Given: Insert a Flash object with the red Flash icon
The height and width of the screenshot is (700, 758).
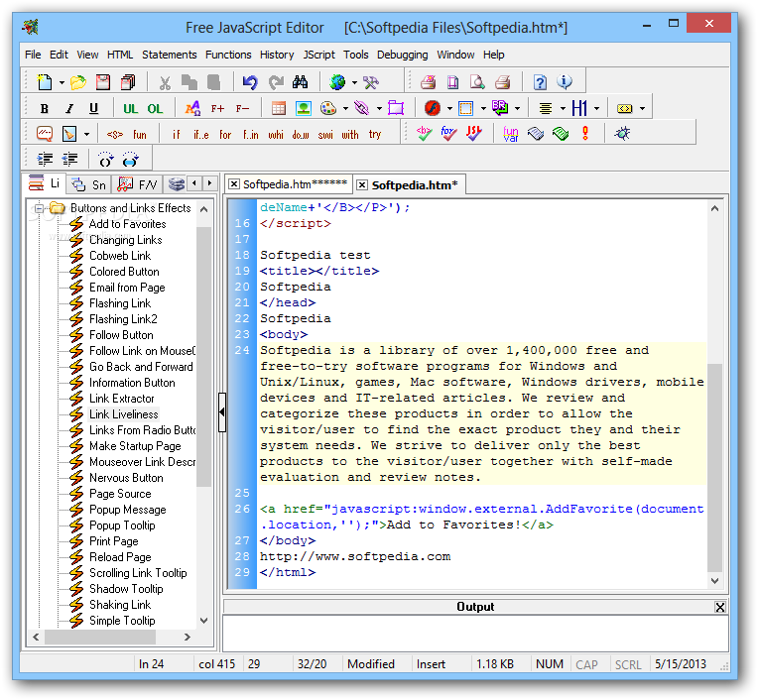Looking at the screenshot, I should pyautogui.click(x=433, y=108).
